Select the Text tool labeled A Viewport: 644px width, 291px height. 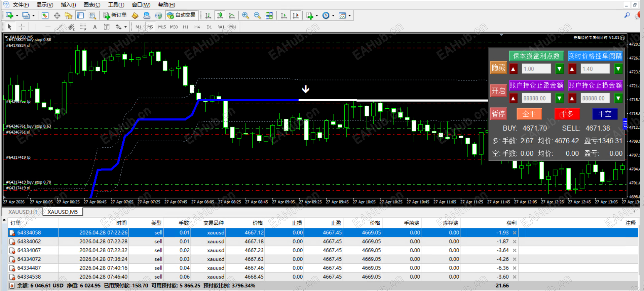(x=95, y=27)
